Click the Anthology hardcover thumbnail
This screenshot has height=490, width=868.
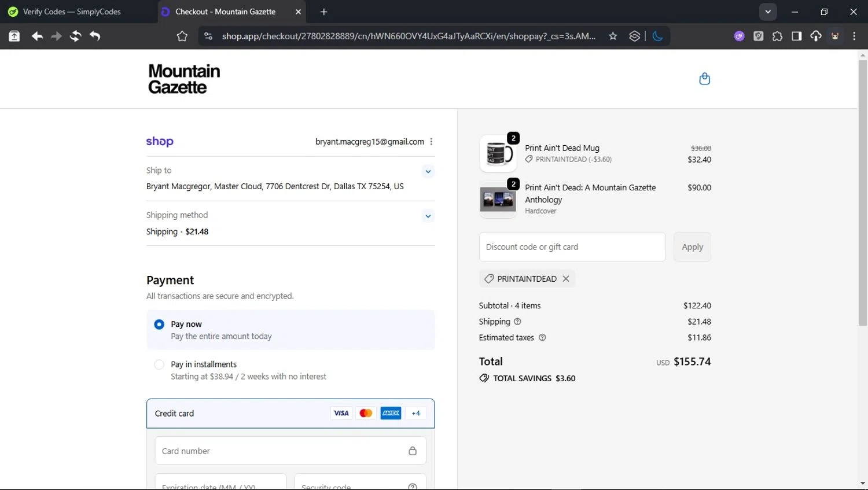tap(498, 200)
